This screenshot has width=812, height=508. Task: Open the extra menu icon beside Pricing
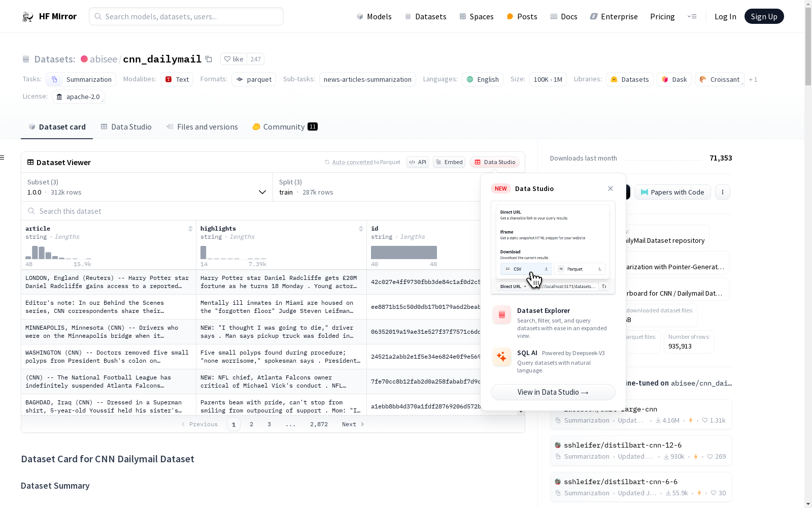pos(692,16)
